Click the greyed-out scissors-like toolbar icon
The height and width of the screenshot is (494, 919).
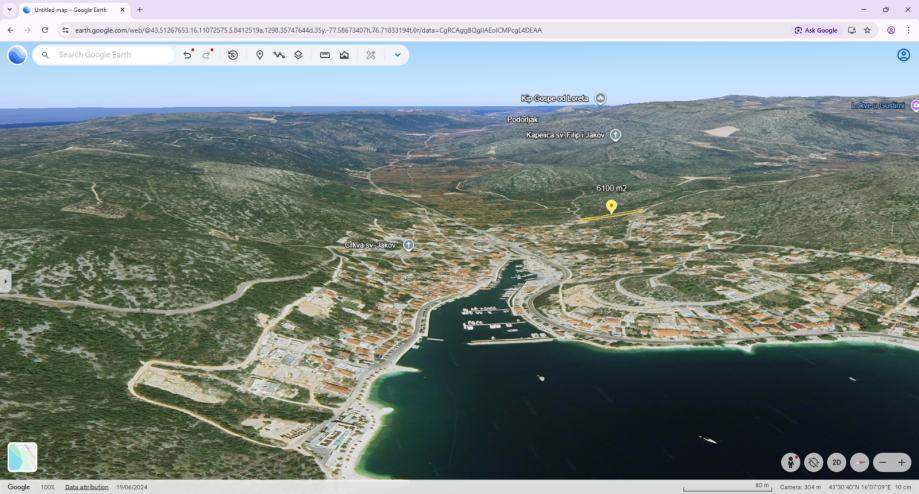[x=370, y=54]
